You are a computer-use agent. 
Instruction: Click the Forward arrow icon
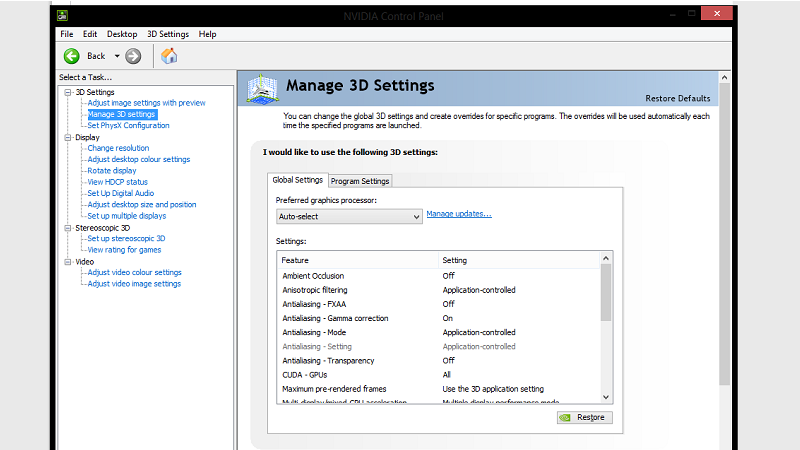tap(133, 56)
